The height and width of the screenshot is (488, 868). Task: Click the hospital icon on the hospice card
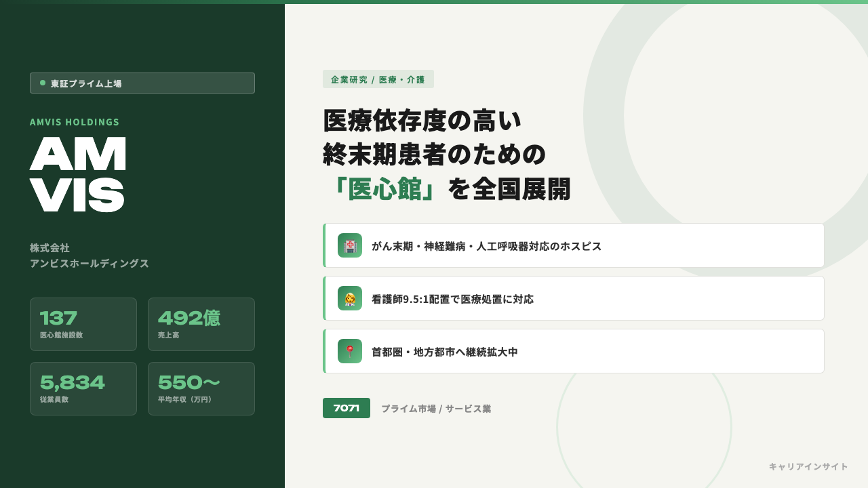(350, 245)
